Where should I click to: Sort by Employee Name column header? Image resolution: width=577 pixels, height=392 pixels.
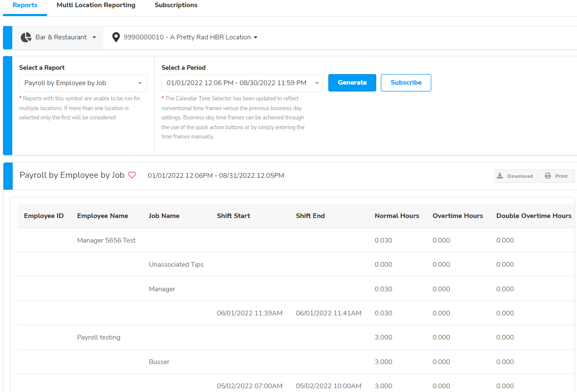point(103,216)
